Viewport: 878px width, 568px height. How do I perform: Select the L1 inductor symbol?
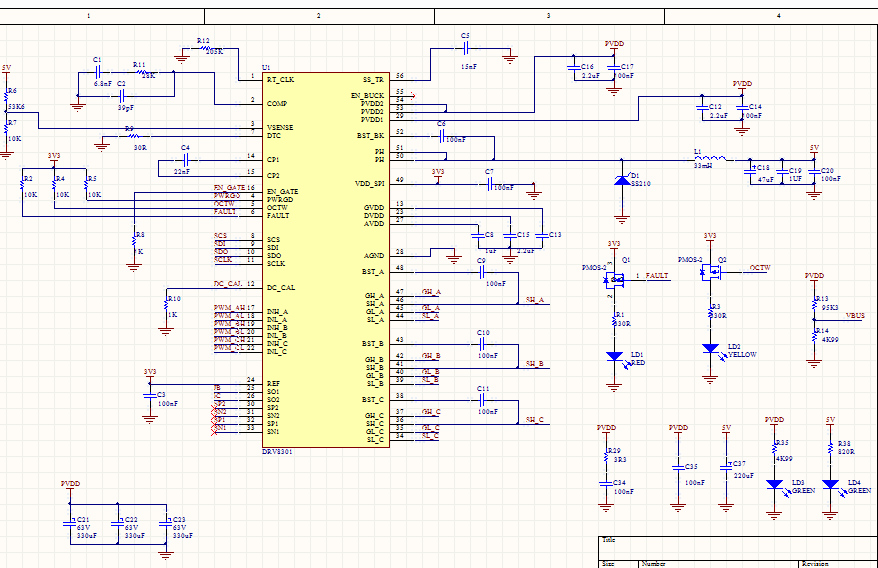pos(711,159)
